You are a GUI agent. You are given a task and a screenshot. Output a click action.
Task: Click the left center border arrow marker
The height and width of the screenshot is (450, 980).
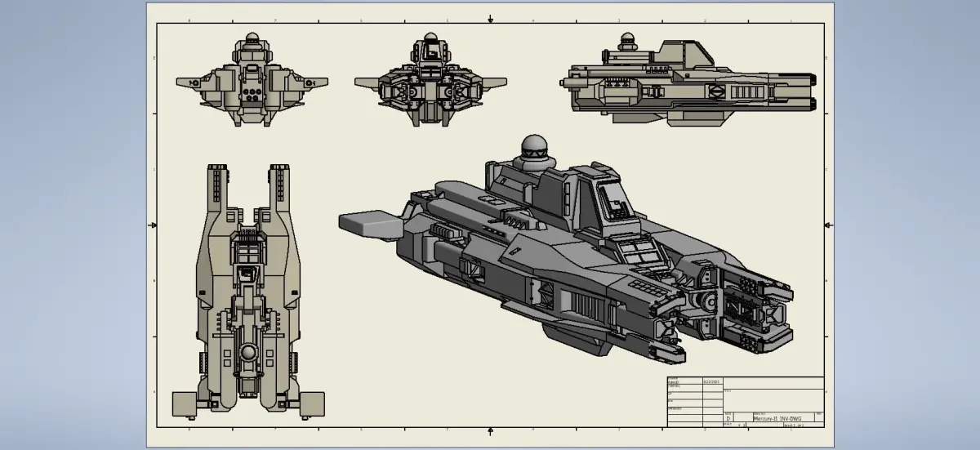click(152, 225)
